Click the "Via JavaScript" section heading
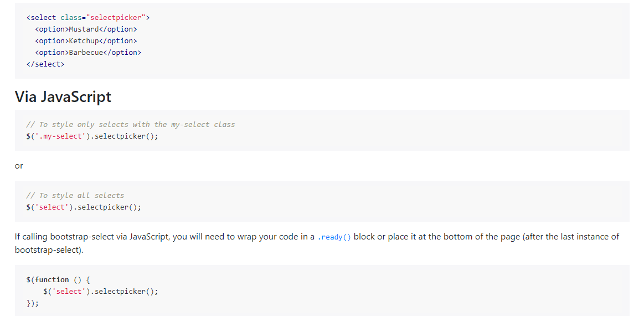Image resolution: width=644 pixels, height=316 pixels. [x=63, y=97]
